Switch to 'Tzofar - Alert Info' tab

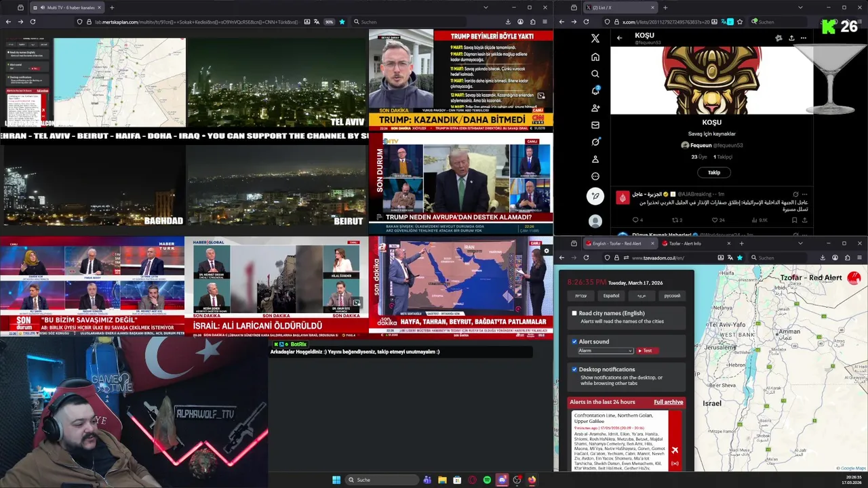[698, 243]
